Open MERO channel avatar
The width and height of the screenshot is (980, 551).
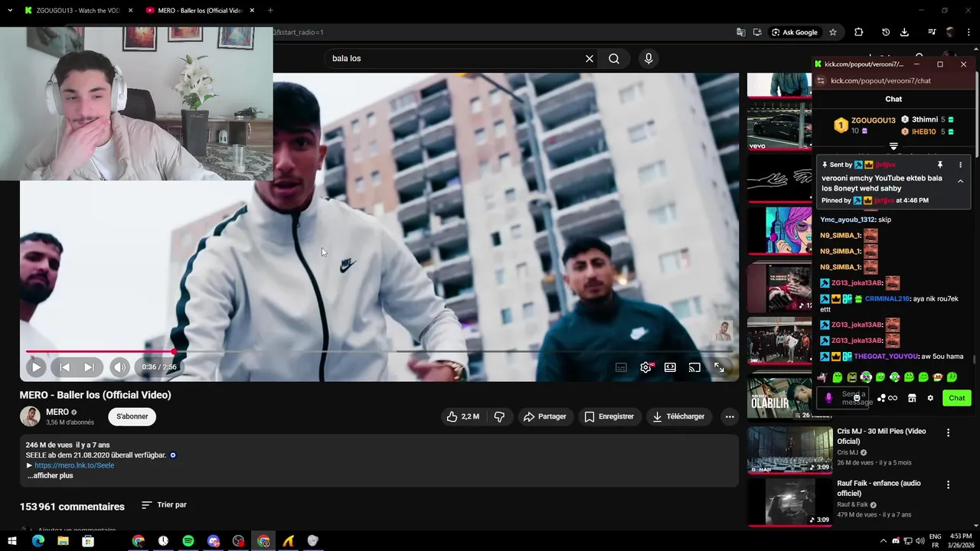(x=30, y=416)
